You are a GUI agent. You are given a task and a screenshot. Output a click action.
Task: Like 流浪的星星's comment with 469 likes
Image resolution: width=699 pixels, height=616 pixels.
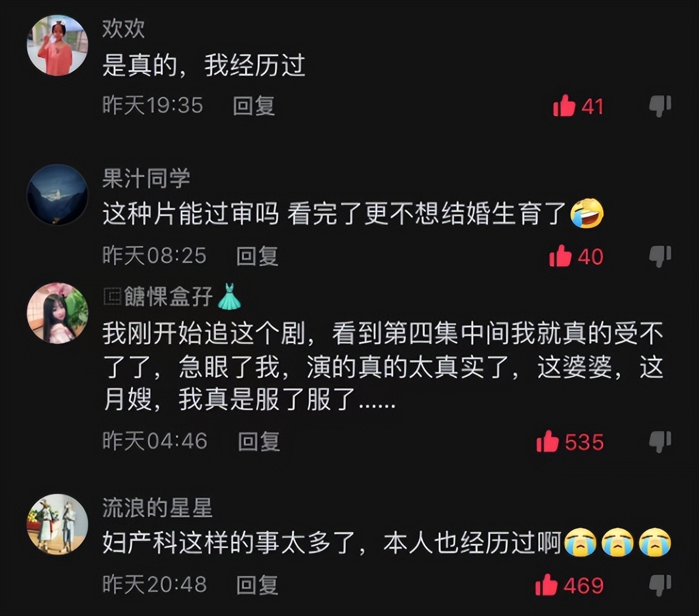pyautogui.click(x=547, y=585)
